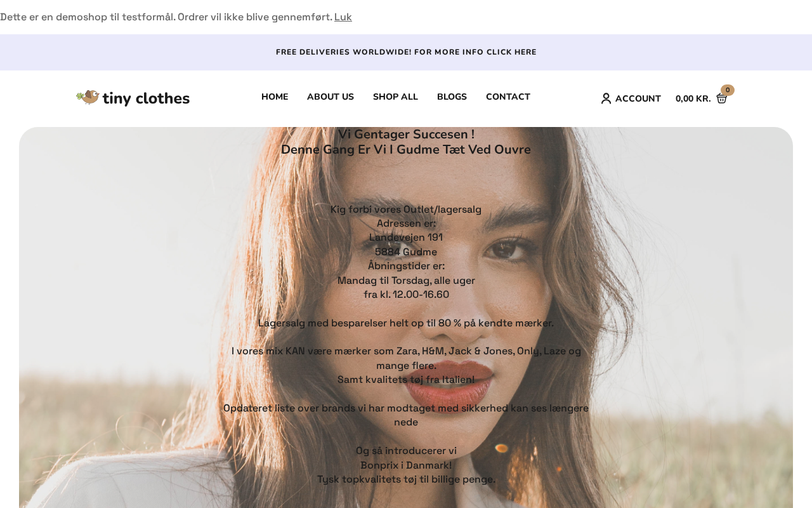This screenshot has height=508, width=812.
Task: Click the hero image of the woman
Action: click(406, 317)
